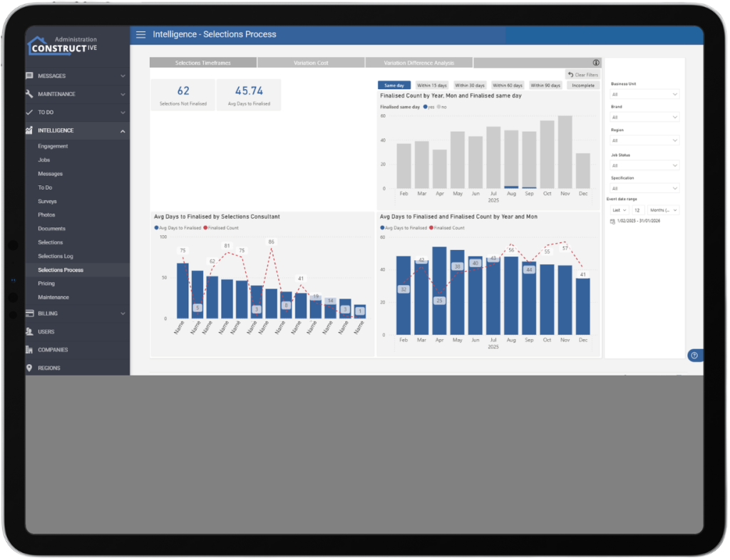730x560 pixels.
Task: Switch to the Variation Cost tab
Action: (311, 63)
